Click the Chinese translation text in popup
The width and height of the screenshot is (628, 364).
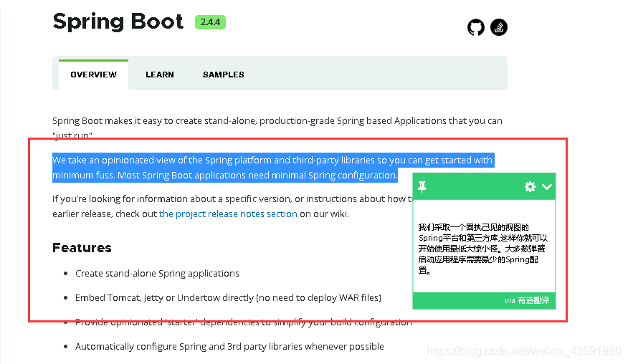tap(482, 249)
